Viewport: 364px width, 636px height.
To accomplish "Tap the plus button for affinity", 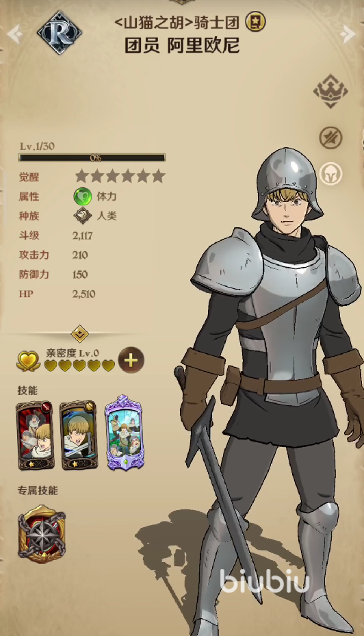I will 131,360.
